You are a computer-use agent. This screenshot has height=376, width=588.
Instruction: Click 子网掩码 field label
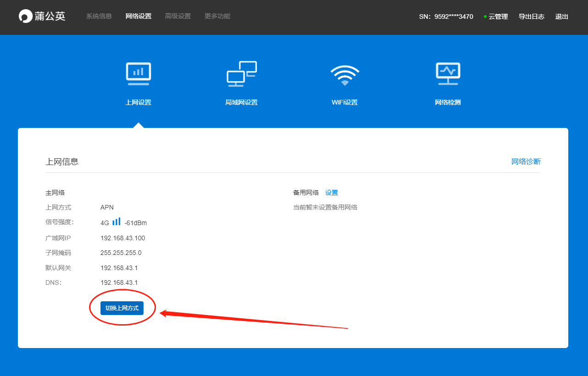click(58, 253)
